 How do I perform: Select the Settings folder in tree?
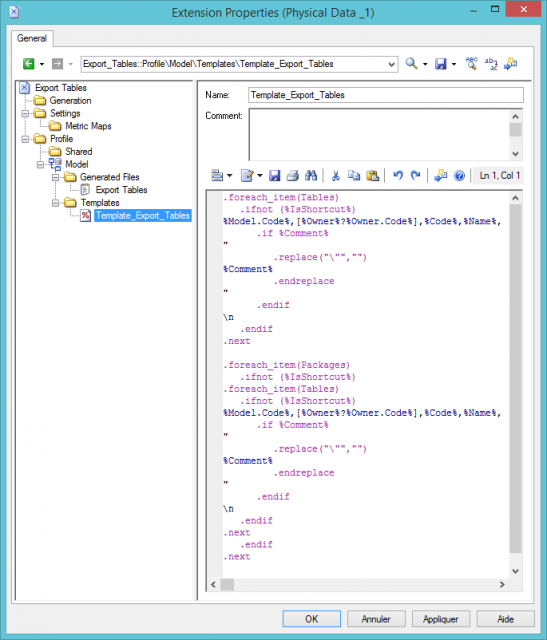[x=65, y=113]
